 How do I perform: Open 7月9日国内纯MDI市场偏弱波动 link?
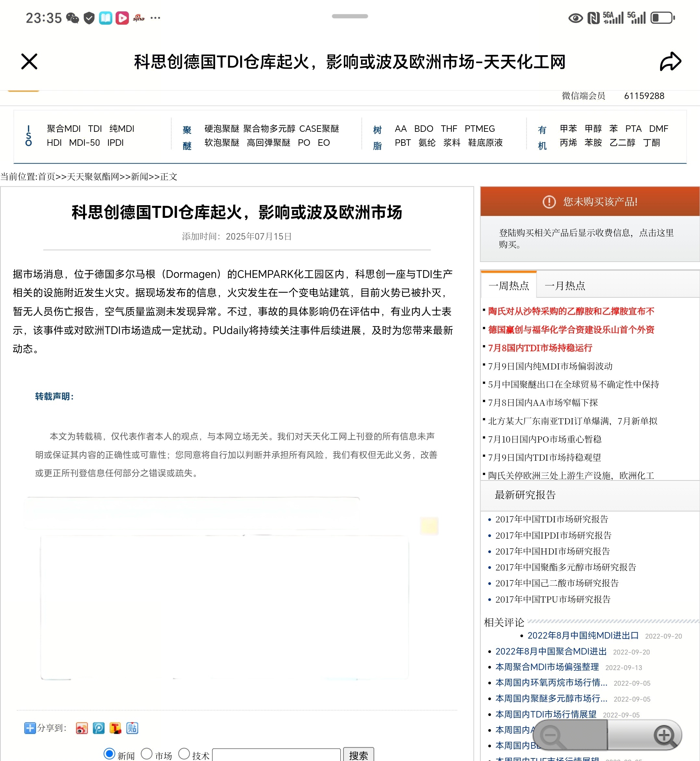click(x=550, y=366)
